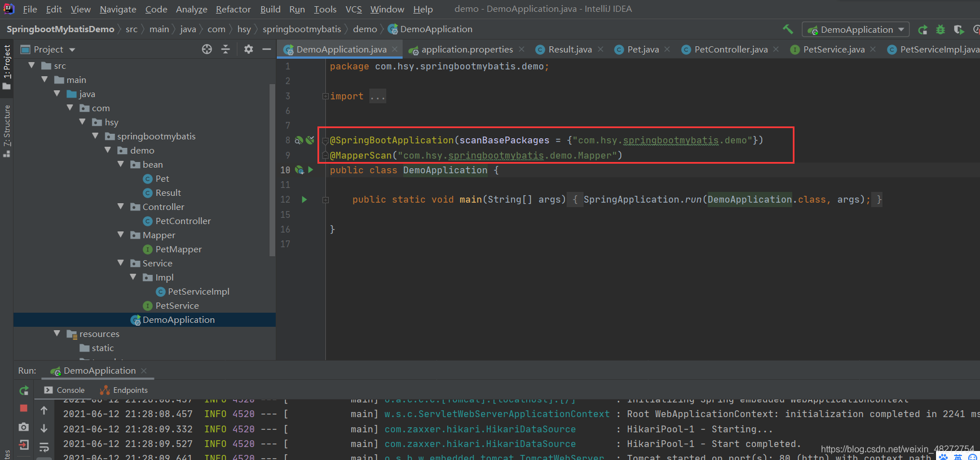Switch to the Console tab in Run panel
This screenshot has height=460, width=980.
pyautogui.click(x=64, y=390)
